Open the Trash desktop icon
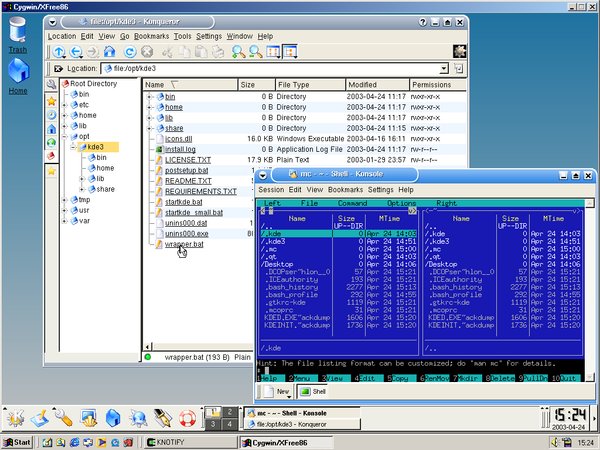 tap(18, 34)
